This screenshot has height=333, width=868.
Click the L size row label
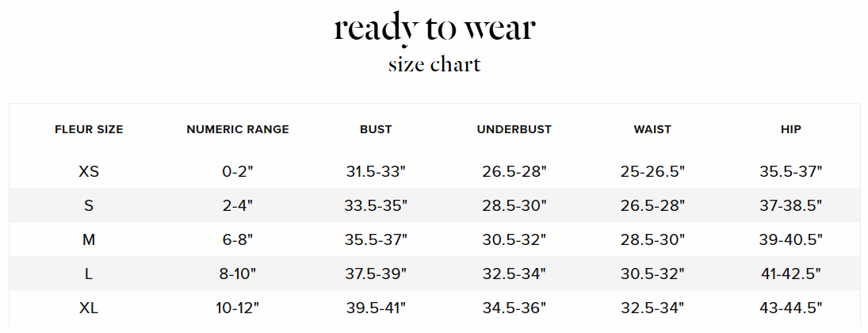click(x=89, y=274)
